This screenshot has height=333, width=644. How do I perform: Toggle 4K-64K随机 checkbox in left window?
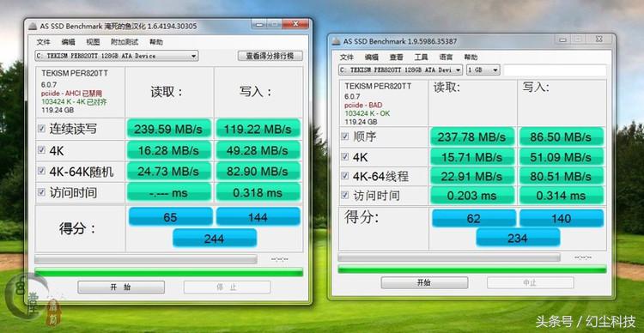click(x=41, y=171)
